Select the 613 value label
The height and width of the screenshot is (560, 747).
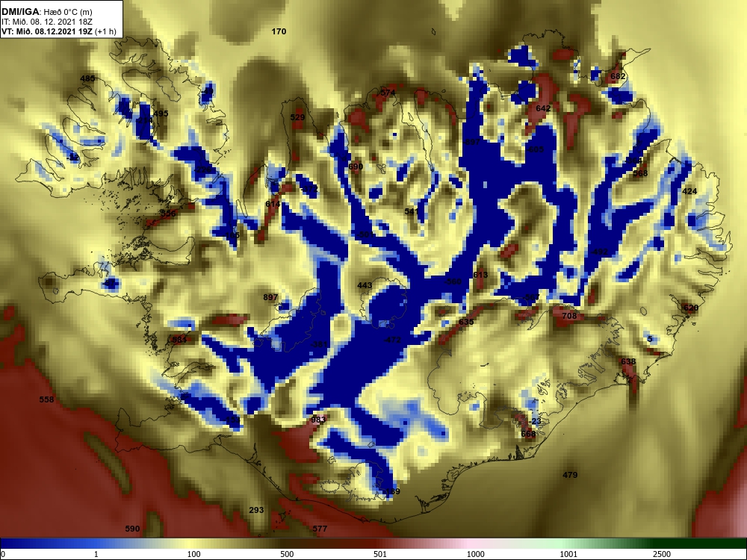(x=480, y=275)
